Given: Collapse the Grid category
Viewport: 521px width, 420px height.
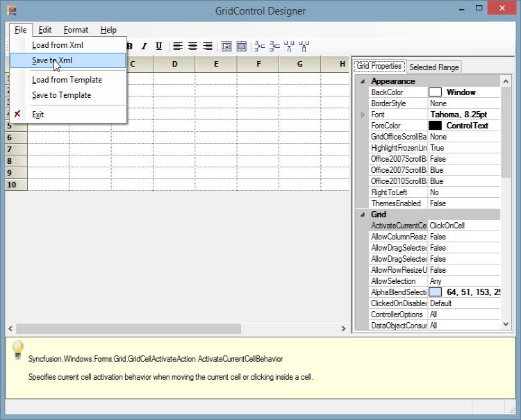Looking at the screenshot, I should [363, 215].
